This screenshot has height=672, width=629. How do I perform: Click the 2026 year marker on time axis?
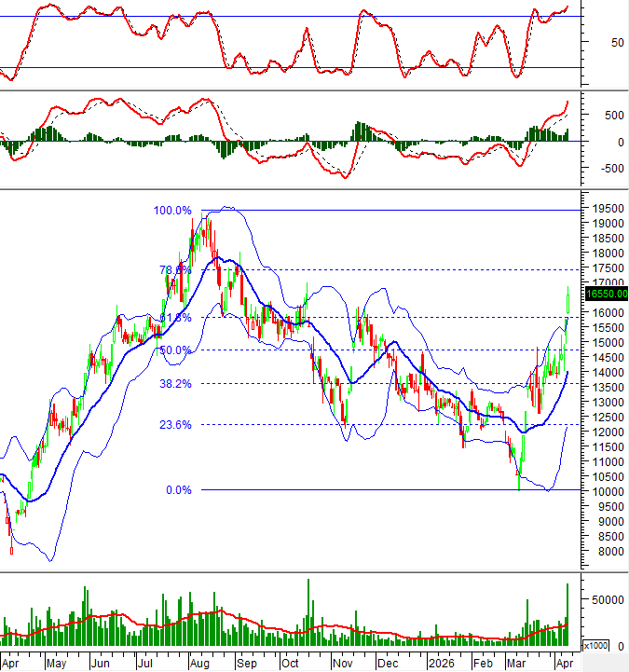(x=441, y=663)
